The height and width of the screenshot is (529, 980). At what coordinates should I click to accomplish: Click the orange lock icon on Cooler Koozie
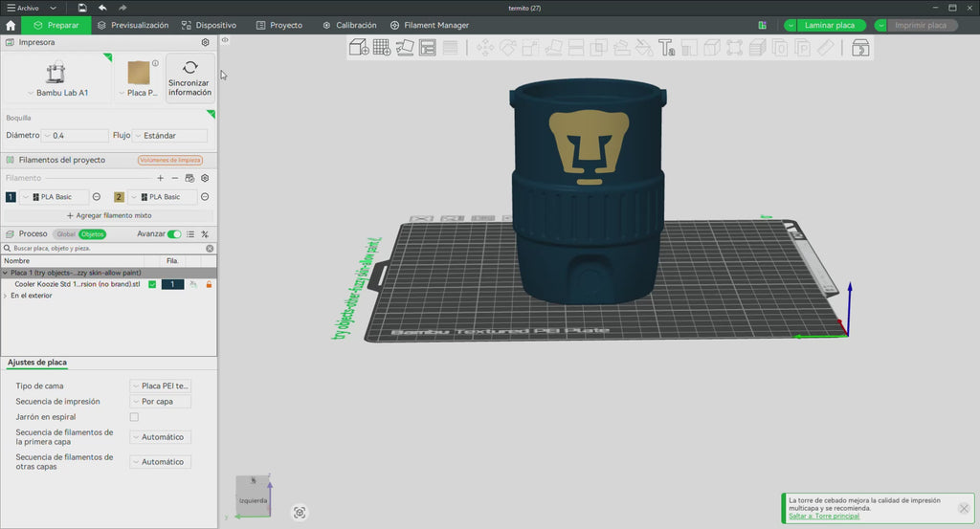[x=209, y=284]
